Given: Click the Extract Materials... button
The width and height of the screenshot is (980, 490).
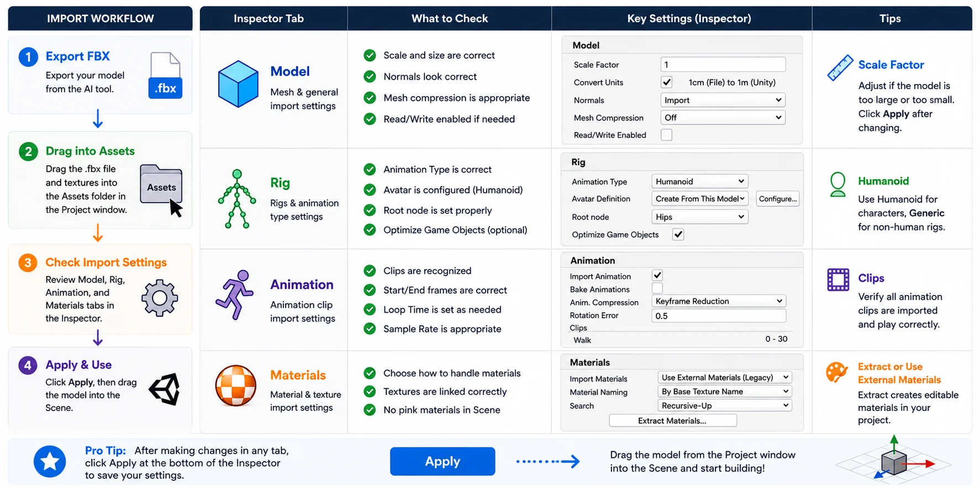Looking at the screenshot, I should tap(673, 421).
